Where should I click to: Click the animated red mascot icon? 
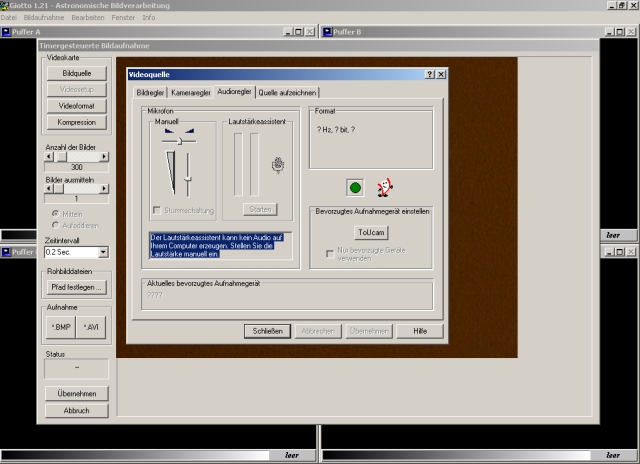tap(384, 187)
